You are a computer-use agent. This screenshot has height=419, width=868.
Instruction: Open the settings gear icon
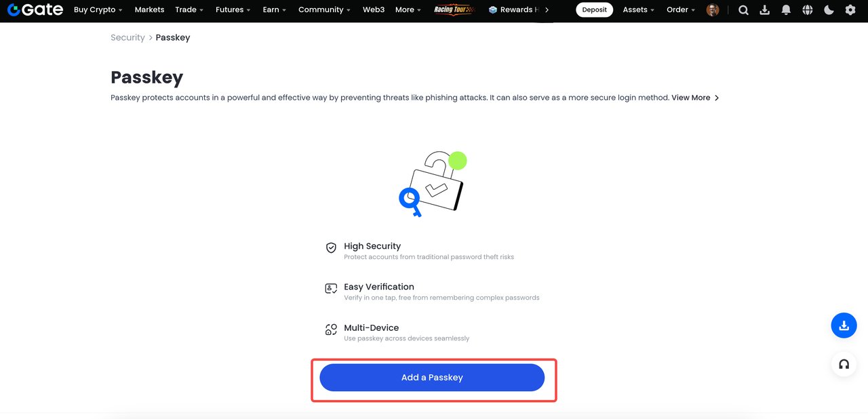pyautogui.click(x=850, y=10)
